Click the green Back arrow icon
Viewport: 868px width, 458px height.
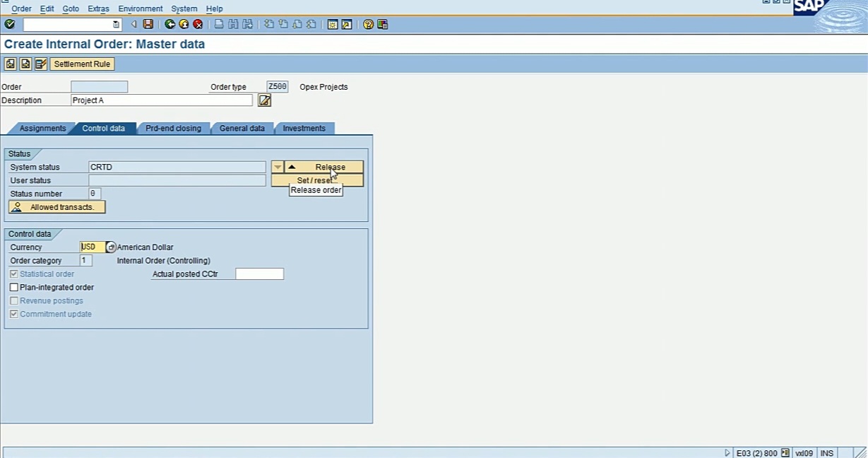click(x=170, y=24)
